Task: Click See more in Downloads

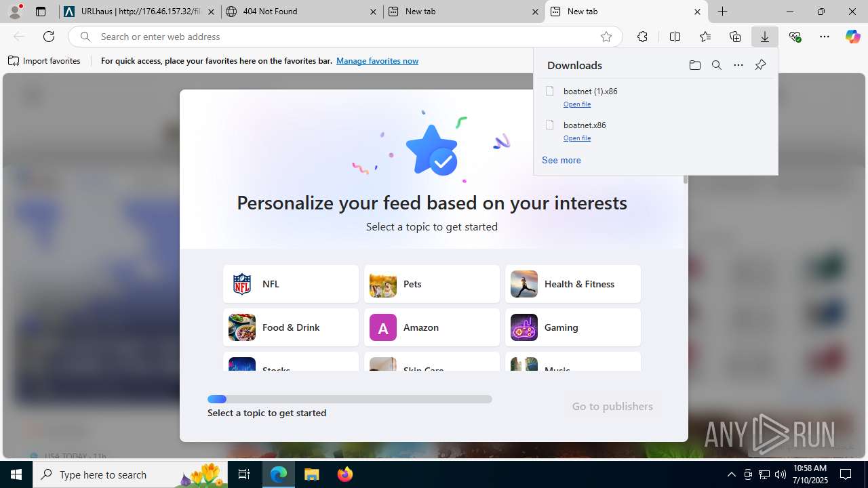Action: pyautogui.click(x=561, y=161)
